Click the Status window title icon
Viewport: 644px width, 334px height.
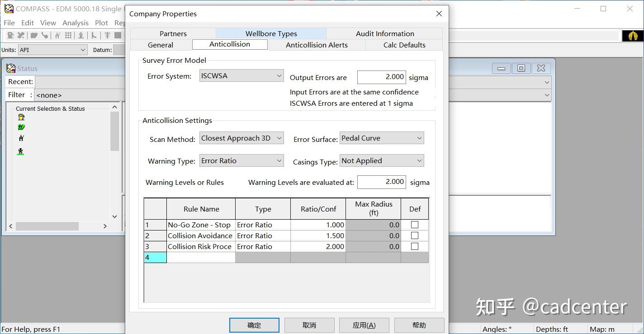pyautogui.click(x=11, y=68)
